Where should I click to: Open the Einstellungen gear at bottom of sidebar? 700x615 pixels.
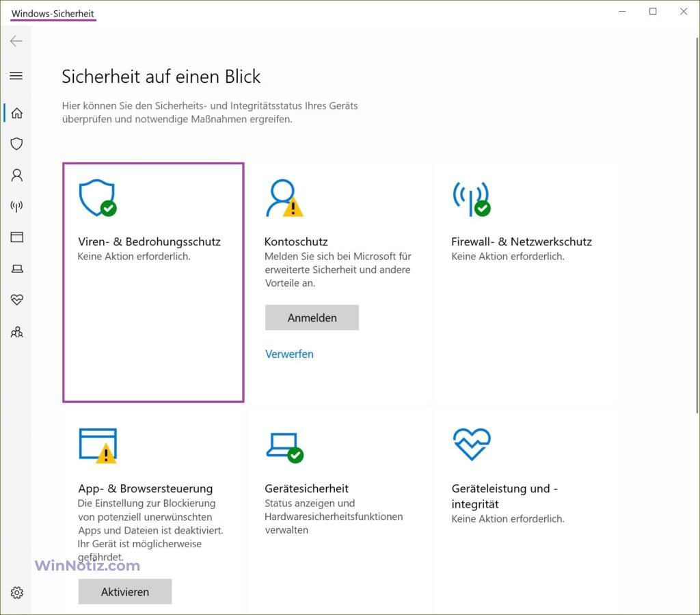tap(16, 592)
